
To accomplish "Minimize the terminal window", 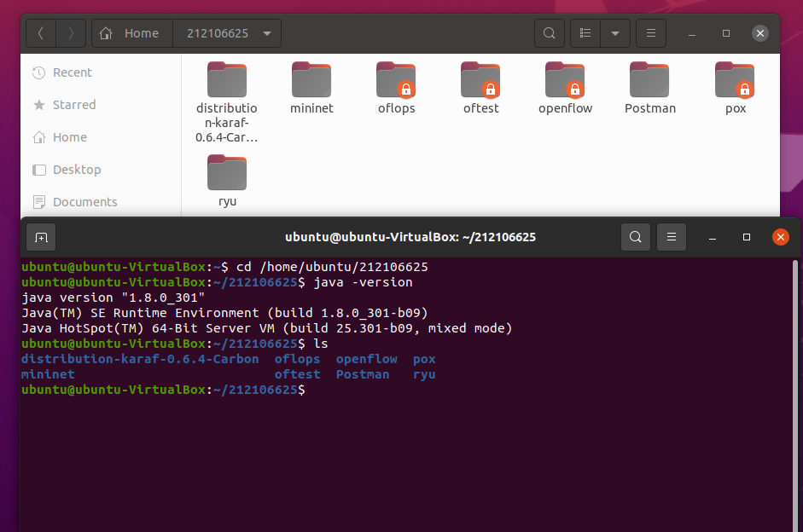I will tap(713, 237).
